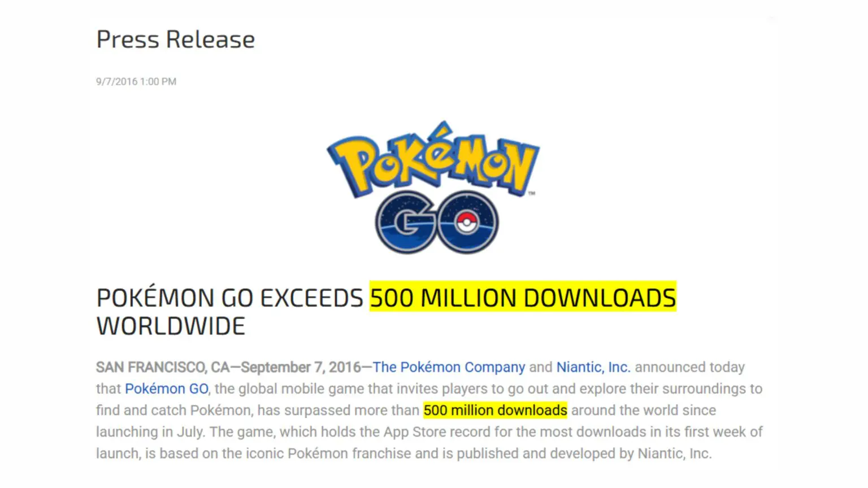868x488 pixels.
Task: Click the phrase announced today
Action: [689, 367]
